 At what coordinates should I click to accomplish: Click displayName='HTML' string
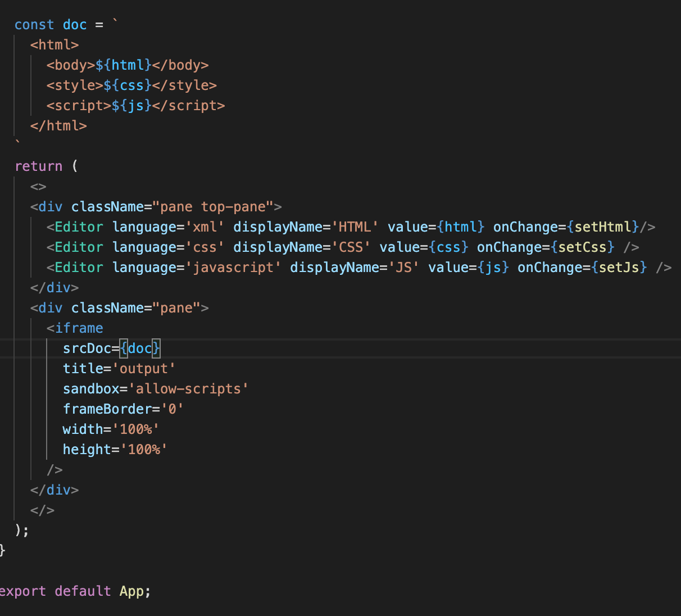pyautogui.click(x=355, y=227)
